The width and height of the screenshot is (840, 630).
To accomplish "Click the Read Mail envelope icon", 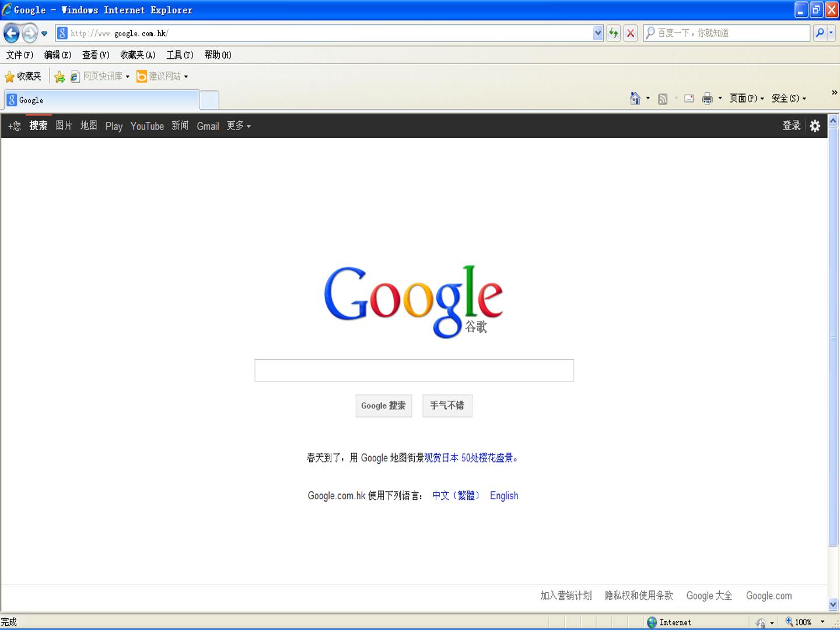I will pyautogui.click(x=689, y=99).
